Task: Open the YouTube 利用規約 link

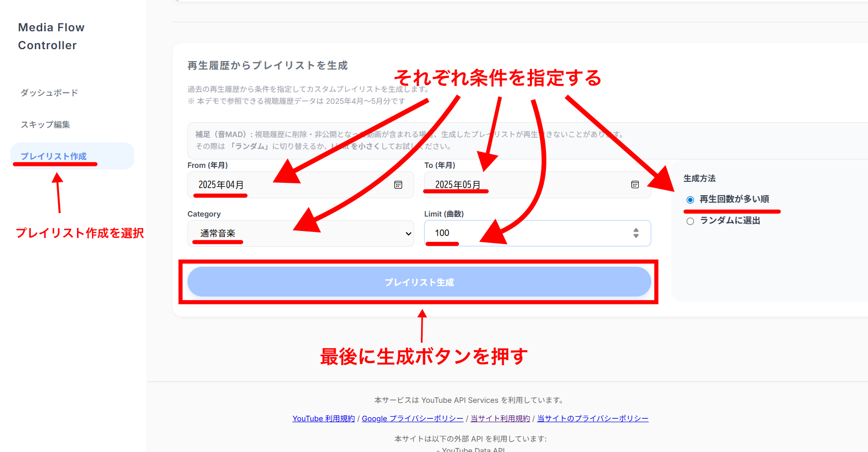Action: click(x=323, y=418)
